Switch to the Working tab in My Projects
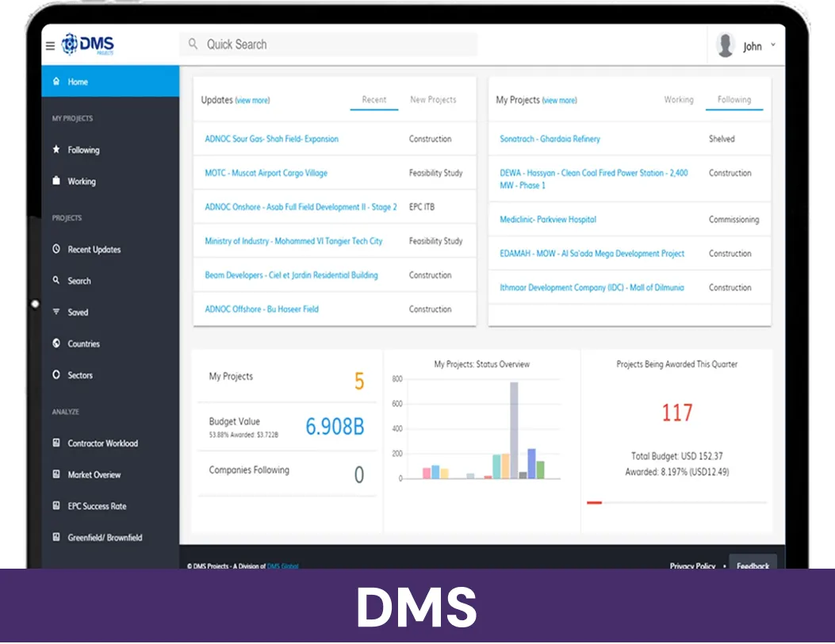The image size is (835, 644). point(680,100)
